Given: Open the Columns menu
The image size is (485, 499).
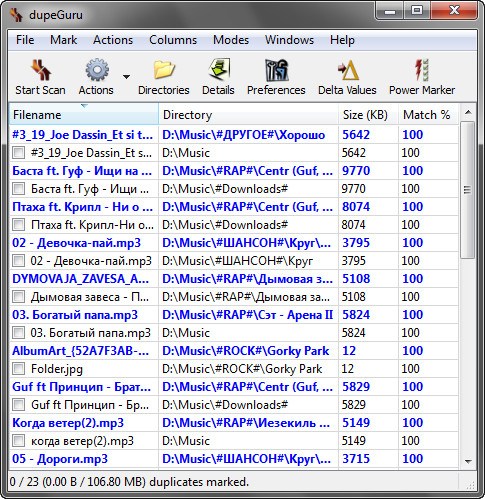Looking at the screenshot, I should coord(173,40).
